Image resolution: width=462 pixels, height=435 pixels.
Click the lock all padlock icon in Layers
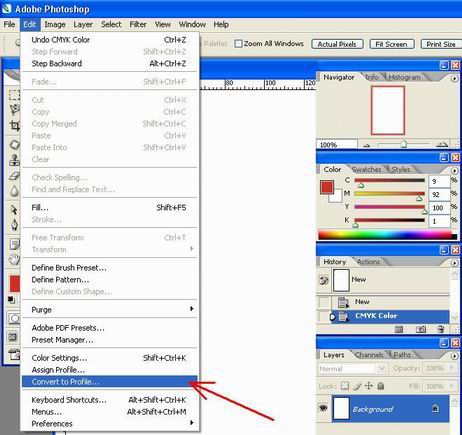click(381, 386)
